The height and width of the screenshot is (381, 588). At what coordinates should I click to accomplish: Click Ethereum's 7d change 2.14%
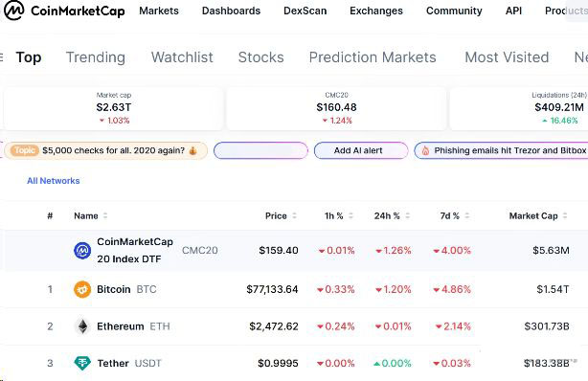click(453, 326)
